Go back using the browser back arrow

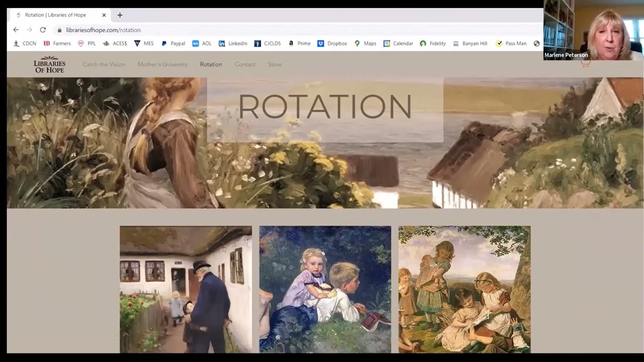click(x=16, y=30)
